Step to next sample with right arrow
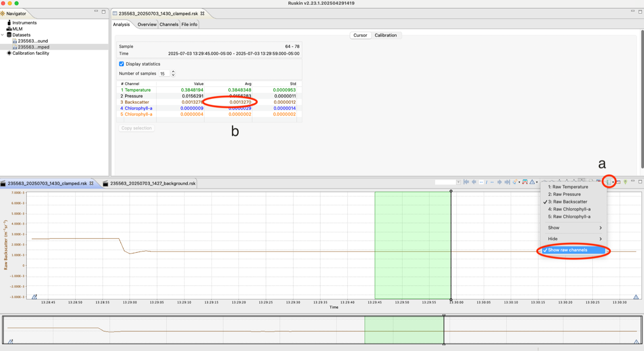 click(500, 182)
